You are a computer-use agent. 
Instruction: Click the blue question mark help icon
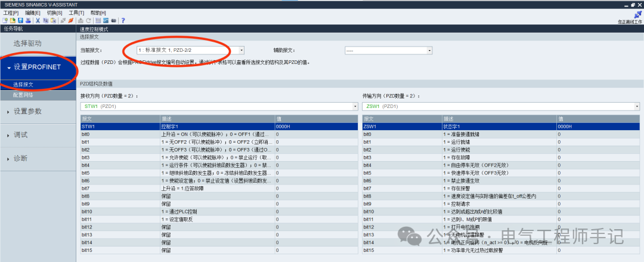(123, 20)
